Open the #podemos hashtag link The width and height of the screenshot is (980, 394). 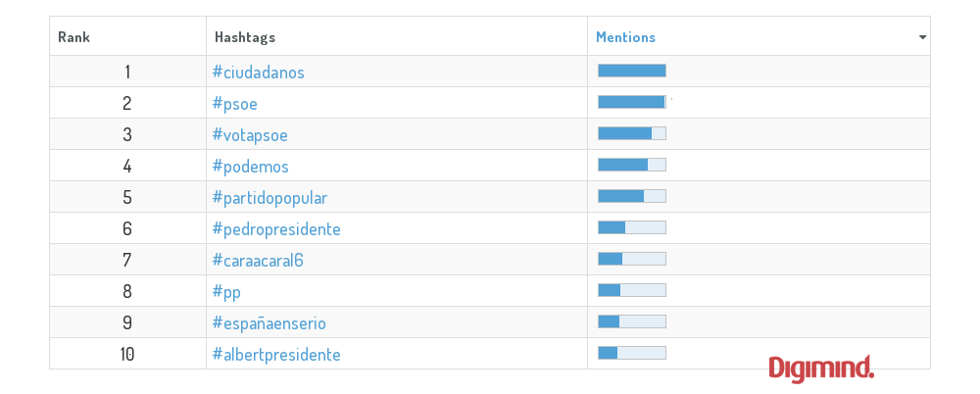[250, 166]
